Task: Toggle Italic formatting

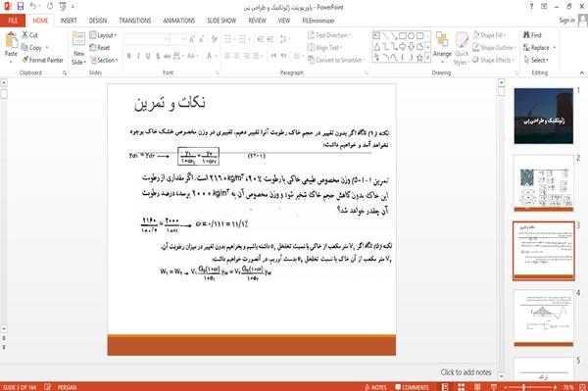Action: 138,56
